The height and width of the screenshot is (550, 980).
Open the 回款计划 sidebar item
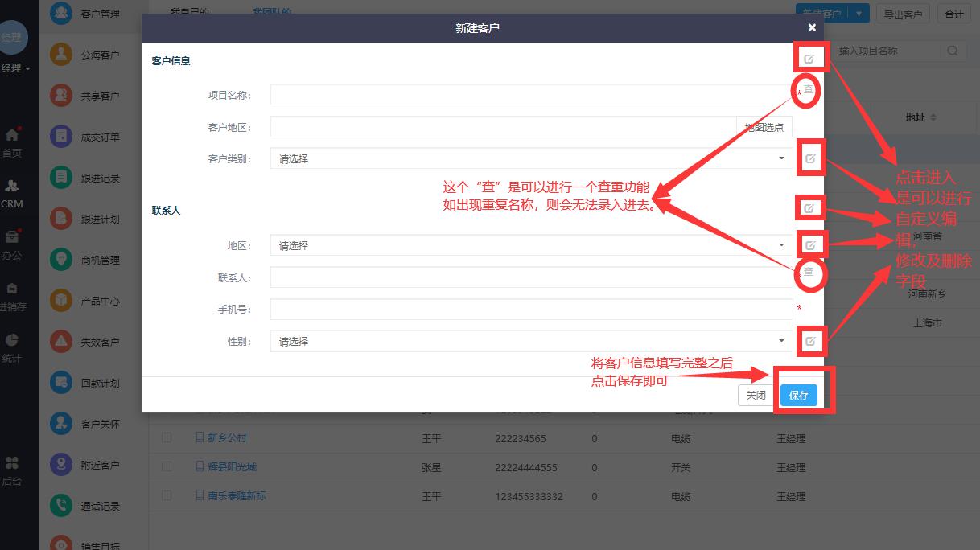85,383
